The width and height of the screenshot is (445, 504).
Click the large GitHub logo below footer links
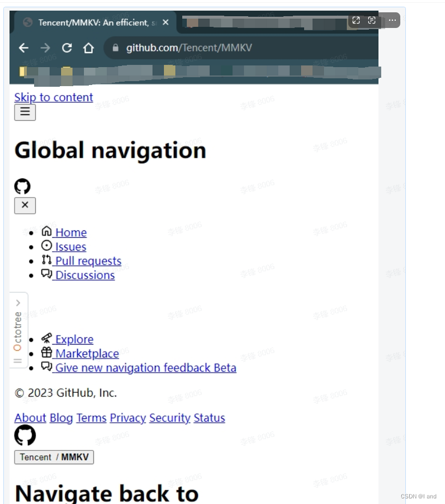click(25, 435)
